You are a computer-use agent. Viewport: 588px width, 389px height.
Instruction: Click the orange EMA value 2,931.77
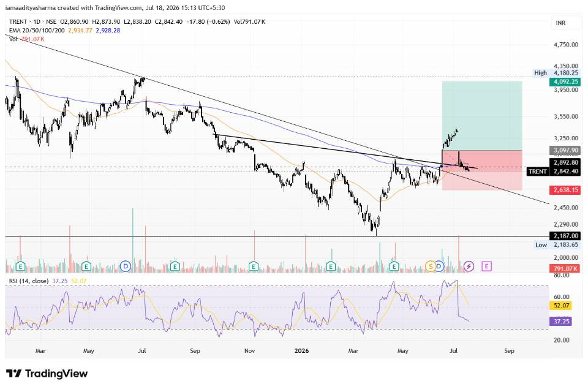(80, 31)
